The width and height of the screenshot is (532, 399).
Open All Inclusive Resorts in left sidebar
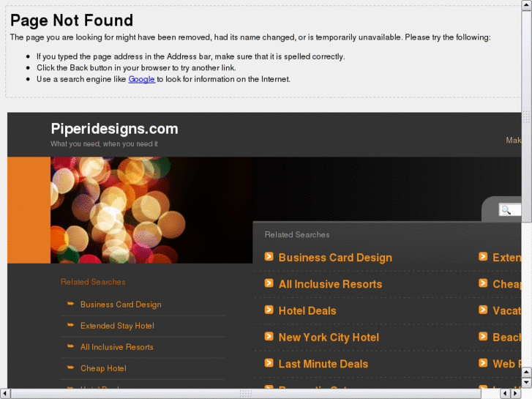116,347
